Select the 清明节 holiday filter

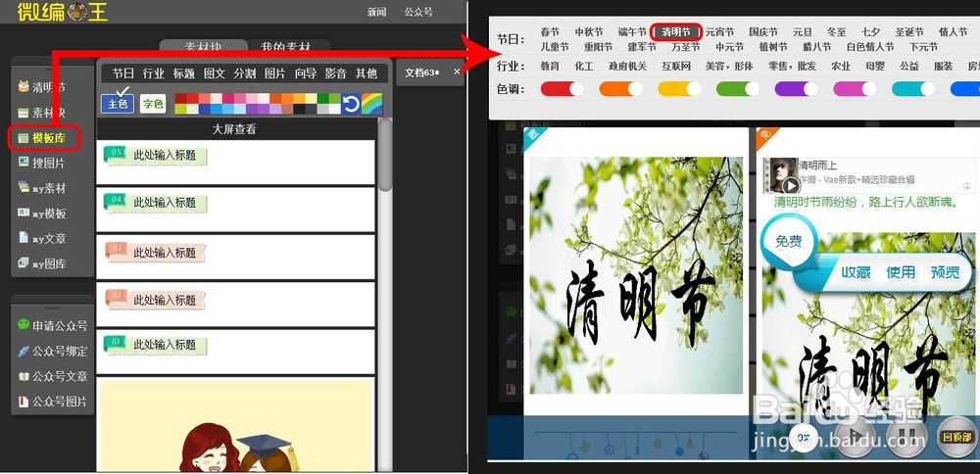(x=676, y=32)
